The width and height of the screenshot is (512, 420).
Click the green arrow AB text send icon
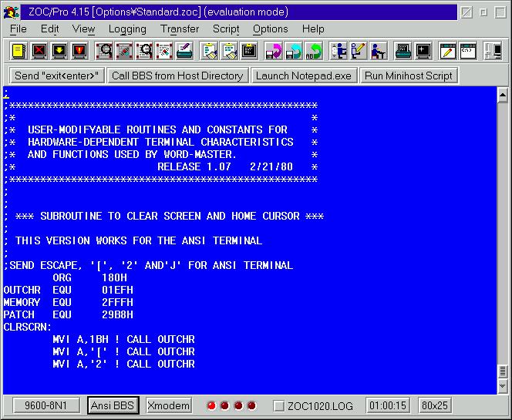[x=314, y=51]
